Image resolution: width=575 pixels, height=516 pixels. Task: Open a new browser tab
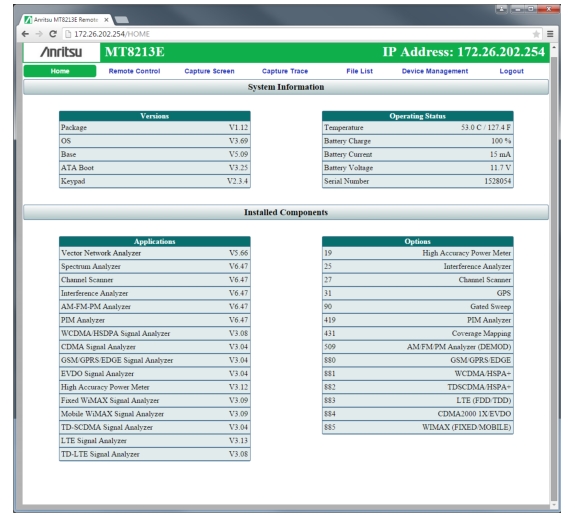pos(122,19)
